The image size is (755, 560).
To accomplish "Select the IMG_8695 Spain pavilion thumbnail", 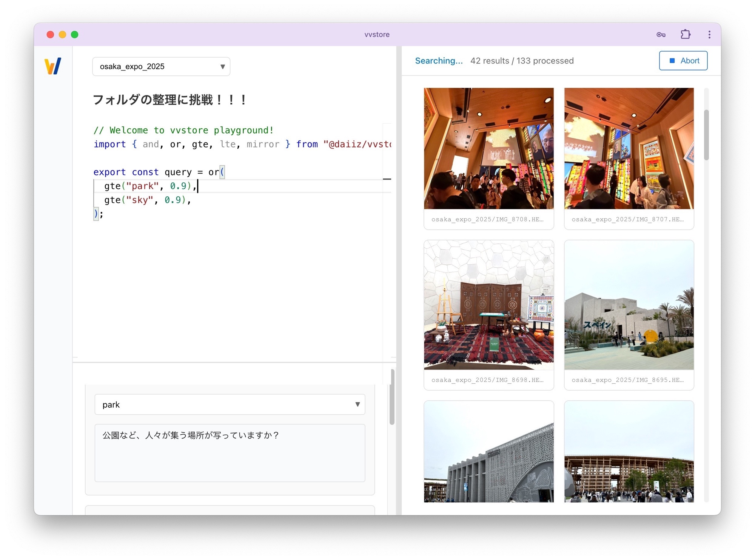I will (629, 305).
